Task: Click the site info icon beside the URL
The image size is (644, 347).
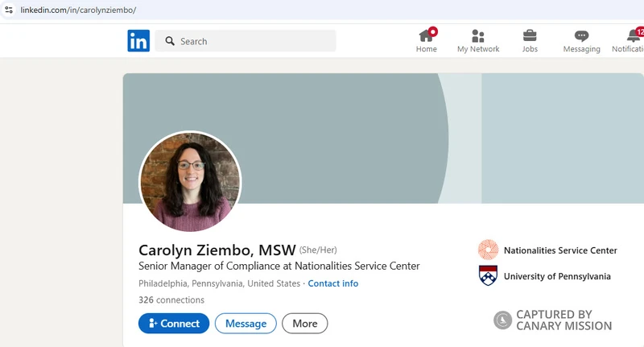Action: (x=9, y=10)
